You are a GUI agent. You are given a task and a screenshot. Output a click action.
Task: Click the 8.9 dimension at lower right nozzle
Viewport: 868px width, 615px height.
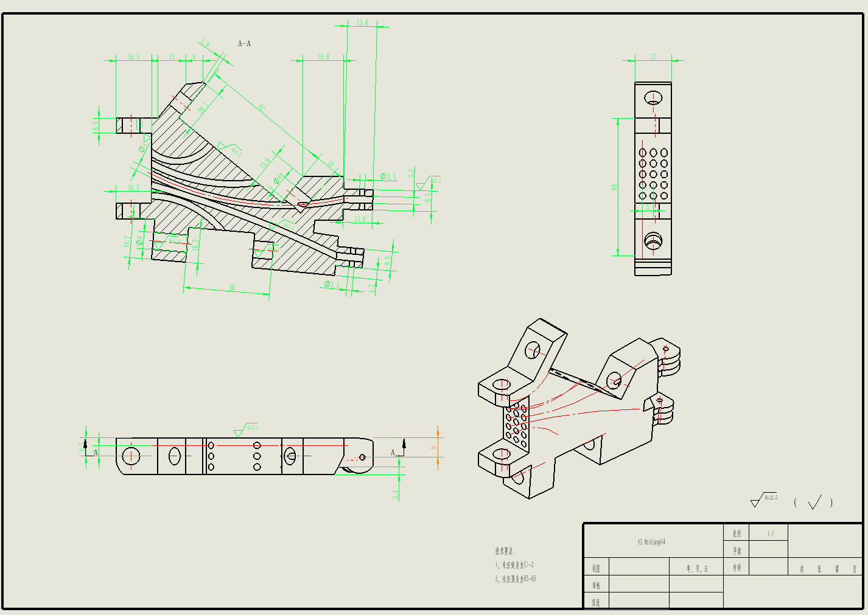[x=388, y=262]
